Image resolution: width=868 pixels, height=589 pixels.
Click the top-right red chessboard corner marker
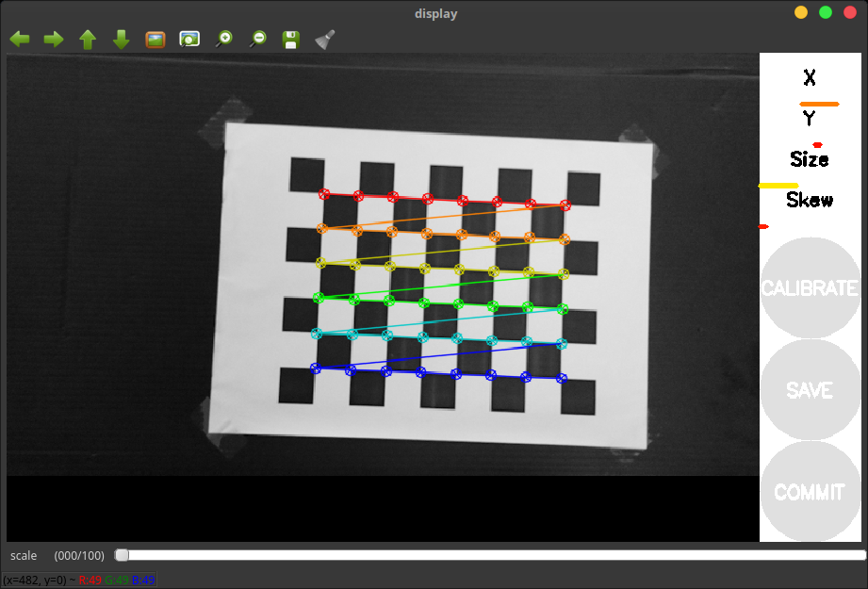point(565,205)
